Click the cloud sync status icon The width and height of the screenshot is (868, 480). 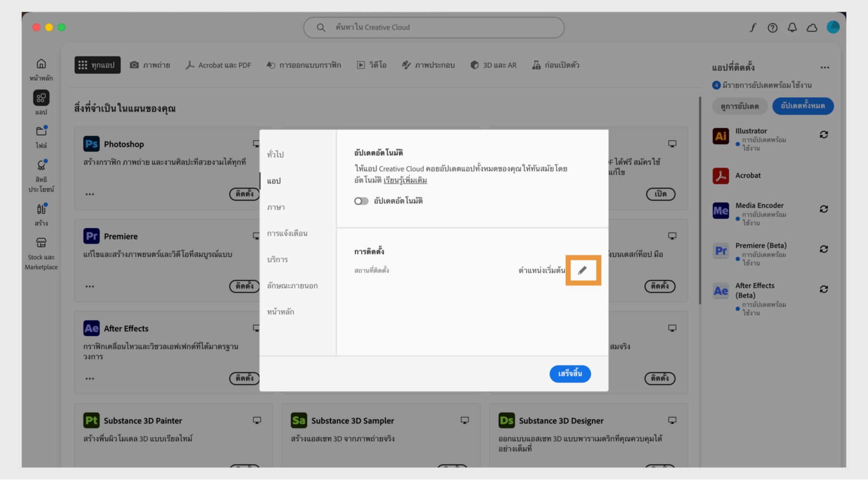tap(812, 28)
